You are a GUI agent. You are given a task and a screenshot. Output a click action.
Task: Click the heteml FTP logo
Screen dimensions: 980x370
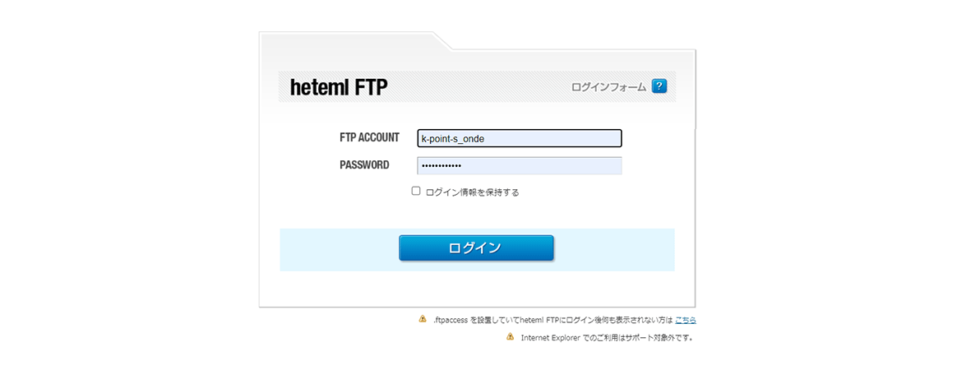339,87
